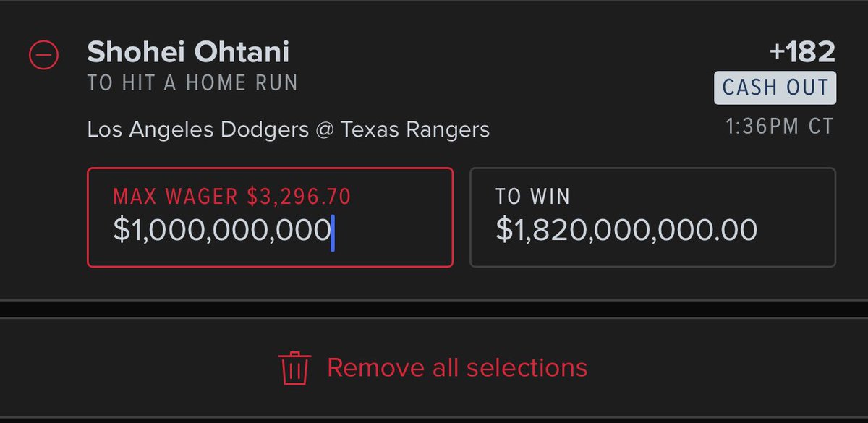Open the Los Angeles Dodgers @ Texas Rangers matchup

(x=288, y=130)
